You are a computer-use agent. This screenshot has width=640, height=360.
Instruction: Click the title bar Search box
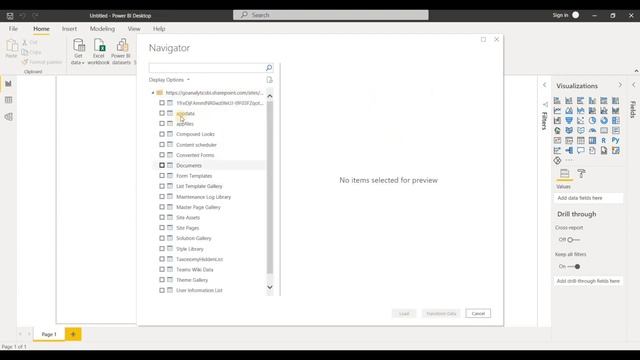[331, 15]
